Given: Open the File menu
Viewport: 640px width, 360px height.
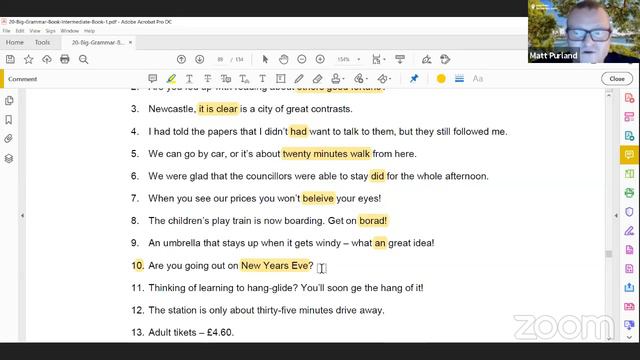Looking at the screenshot, I should coord(7,31).
